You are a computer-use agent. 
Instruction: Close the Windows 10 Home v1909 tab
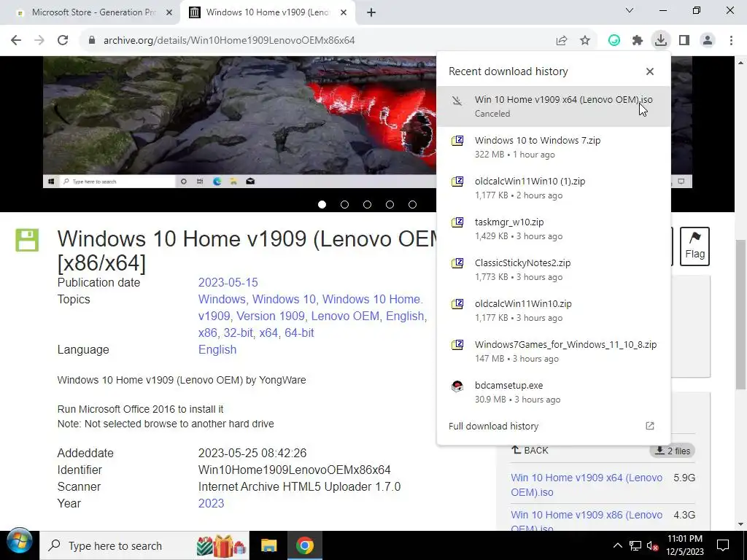click(344, 12)
